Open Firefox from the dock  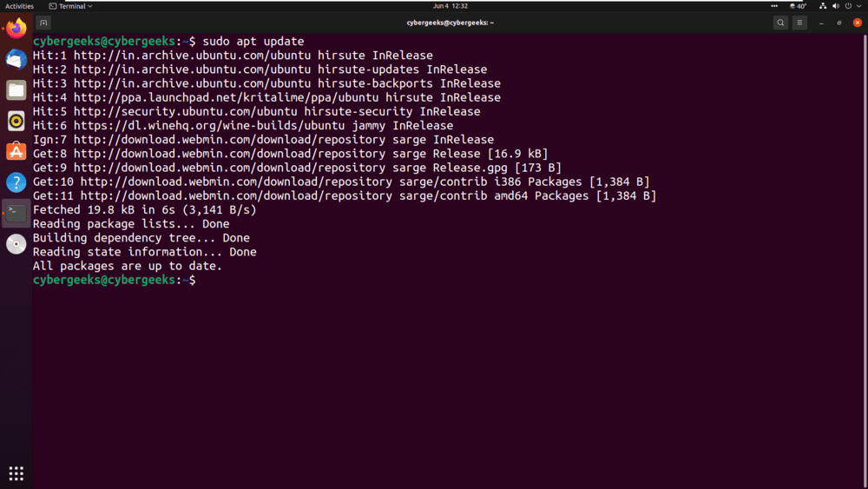click(x=16, y=29)
